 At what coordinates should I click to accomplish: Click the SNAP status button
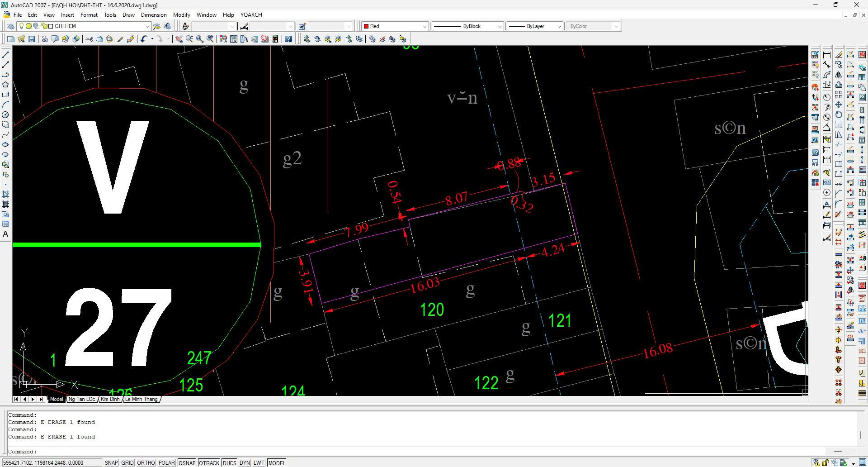coord(111,463)
